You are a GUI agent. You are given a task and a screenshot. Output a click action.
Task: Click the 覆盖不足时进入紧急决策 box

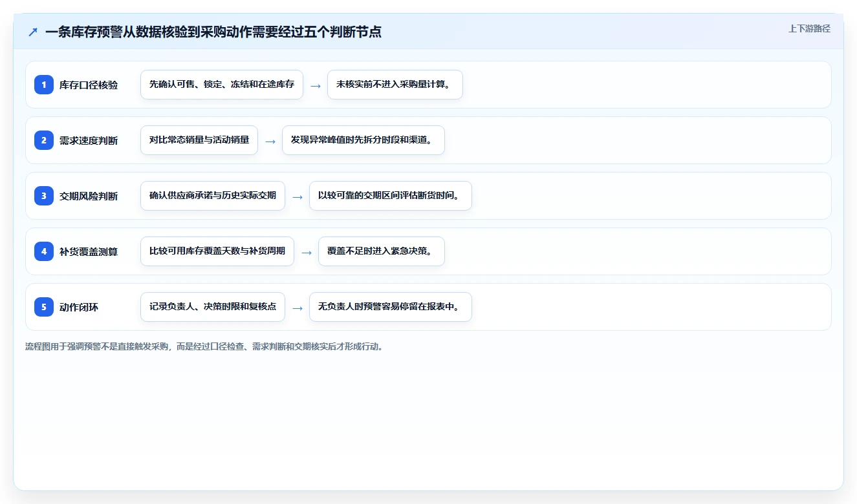point(382,251)
